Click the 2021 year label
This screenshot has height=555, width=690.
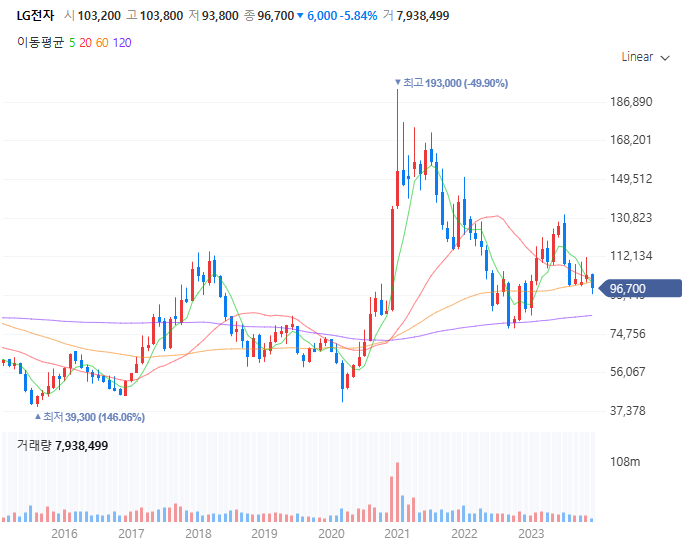397,533
